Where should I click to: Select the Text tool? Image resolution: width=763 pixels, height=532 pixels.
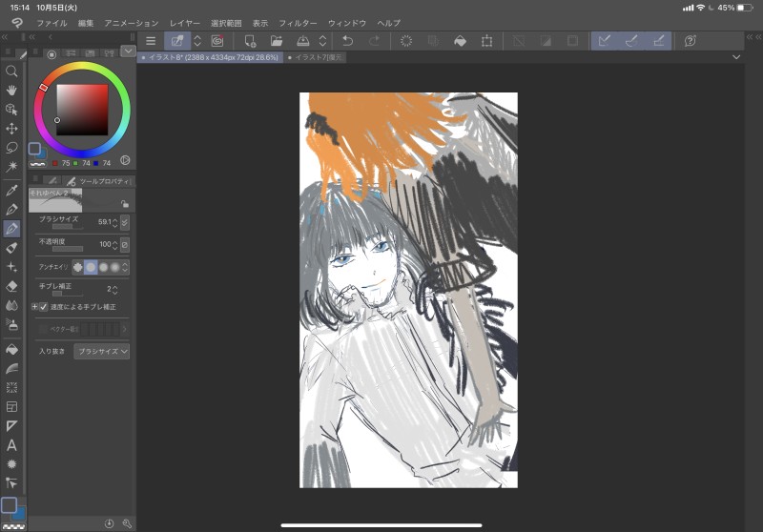(11, 445)
